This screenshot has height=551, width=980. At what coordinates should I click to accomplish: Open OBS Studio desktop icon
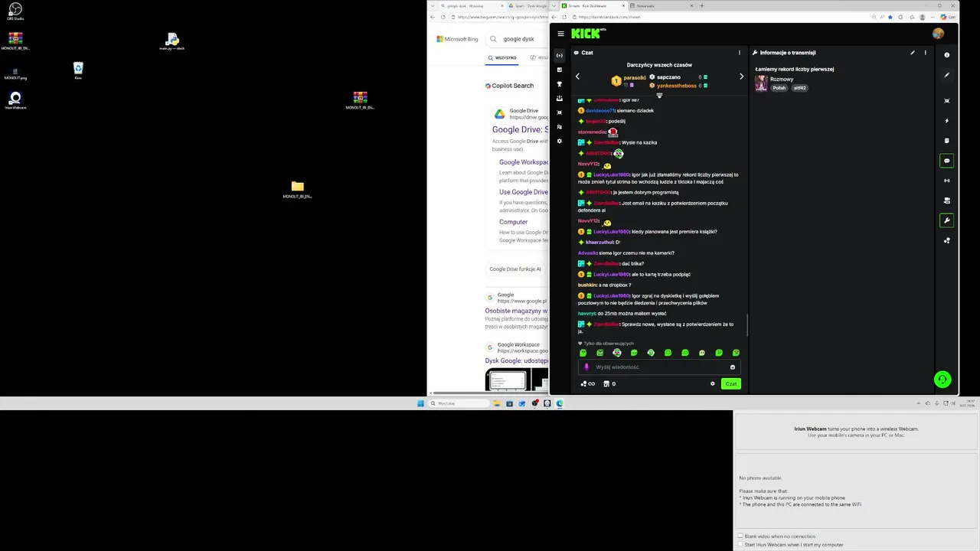(15, 11)
